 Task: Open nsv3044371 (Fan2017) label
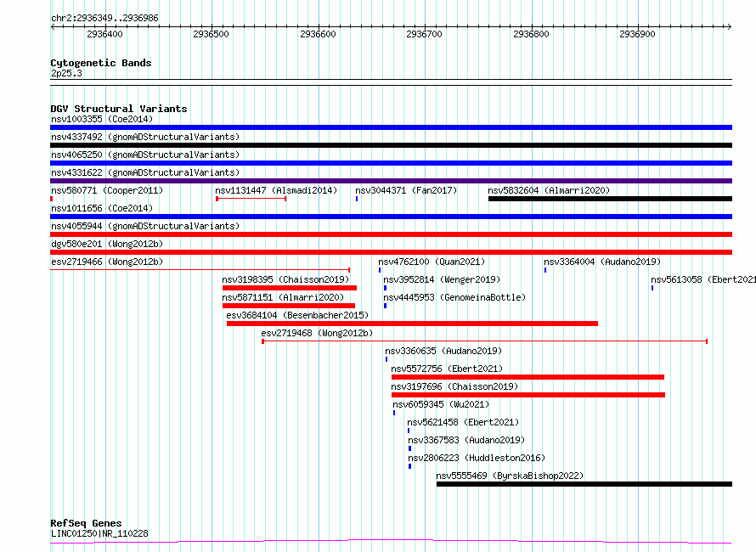point(406,190)
